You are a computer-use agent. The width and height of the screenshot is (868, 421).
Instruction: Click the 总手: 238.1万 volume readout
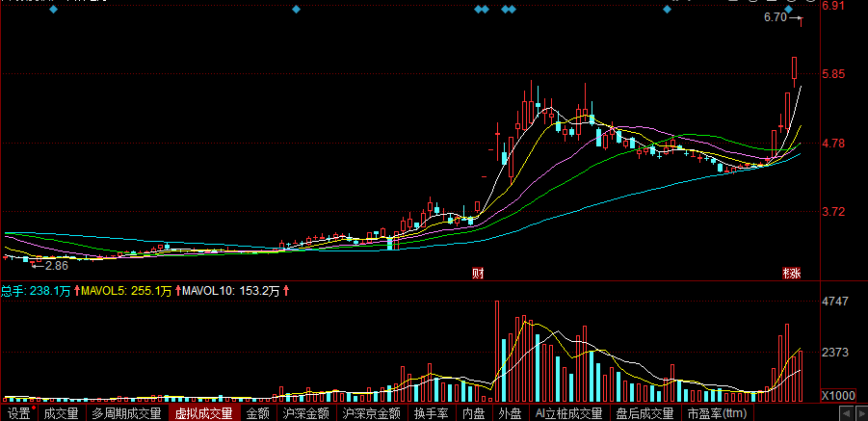[x=36, y=290]
